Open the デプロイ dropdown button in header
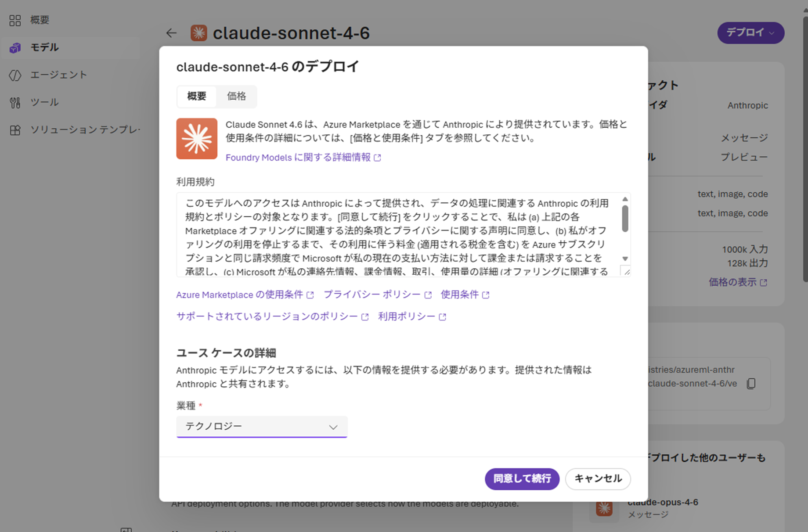808x532 pixels. click(751, 33)
